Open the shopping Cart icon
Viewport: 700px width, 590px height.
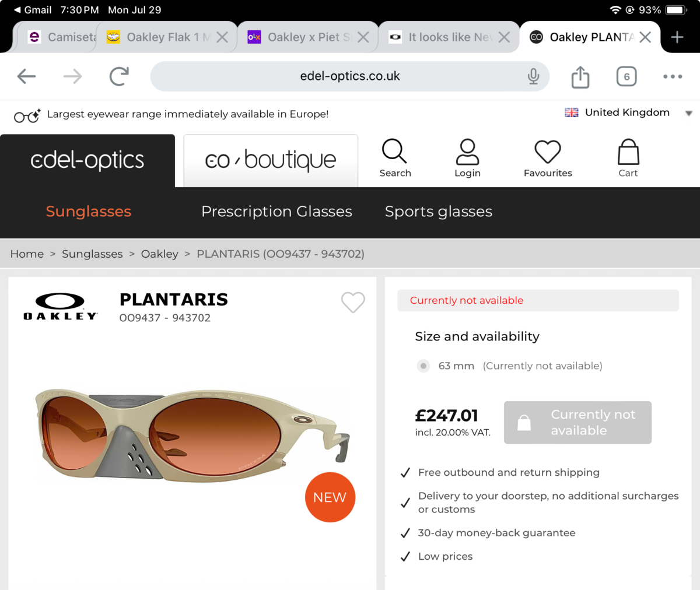click(x=628, y=152)
